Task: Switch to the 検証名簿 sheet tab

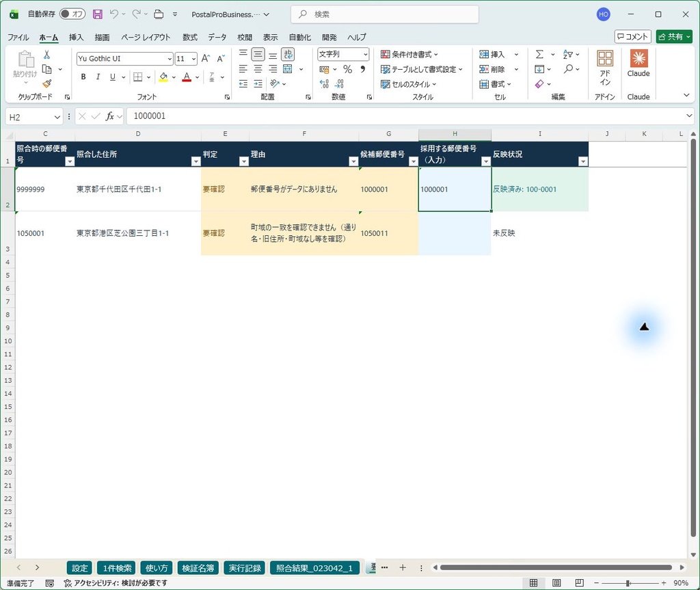Action: point(198,568)
